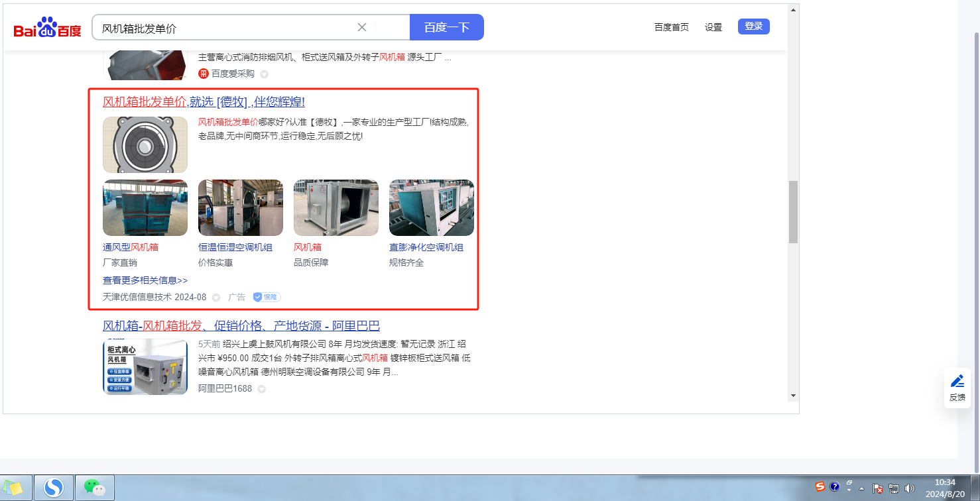Click the page scroll-down arrow at the bottom

793,396
